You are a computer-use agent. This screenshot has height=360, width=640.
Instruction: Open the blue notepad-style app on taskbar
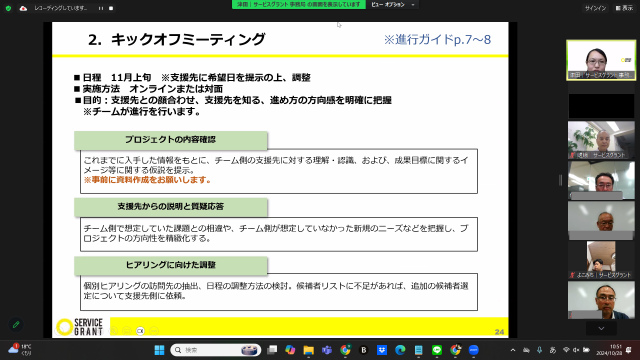click(419, 350)
